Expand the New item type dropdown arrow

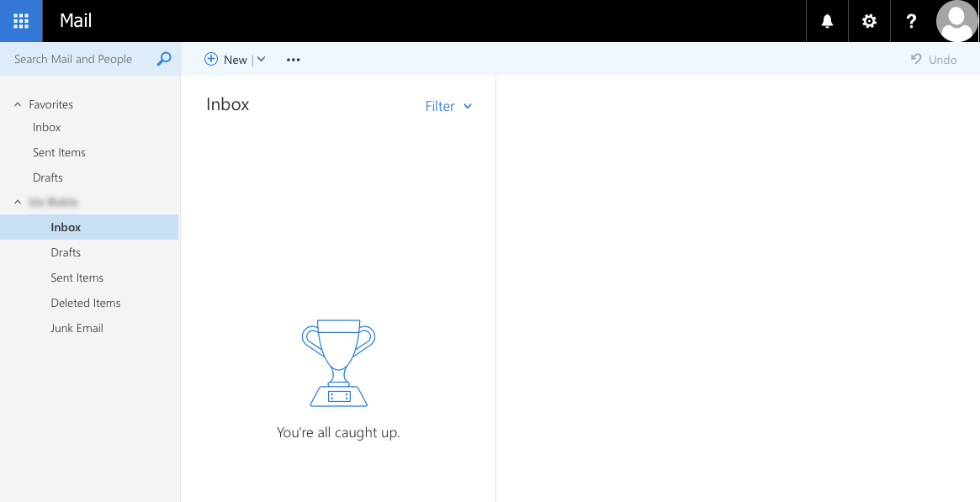(261, 59)
